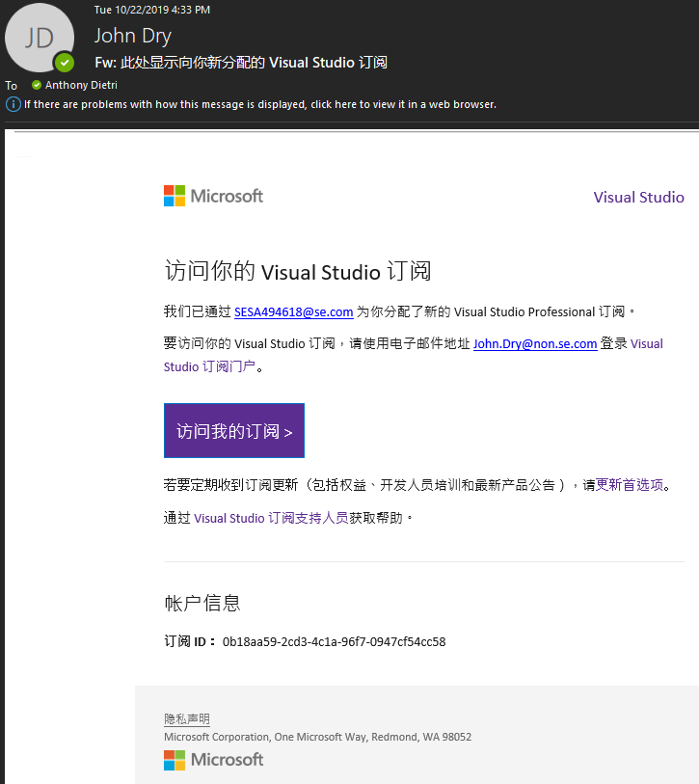Click the view in web browser info bar

point(260,104)
